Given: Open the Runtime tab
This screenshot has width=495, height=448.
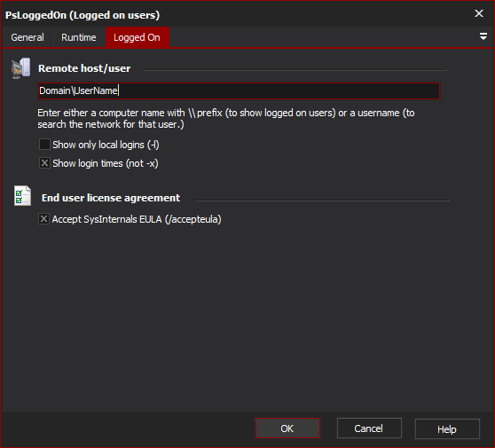Looking at the screenshot, I should [79, 37].
